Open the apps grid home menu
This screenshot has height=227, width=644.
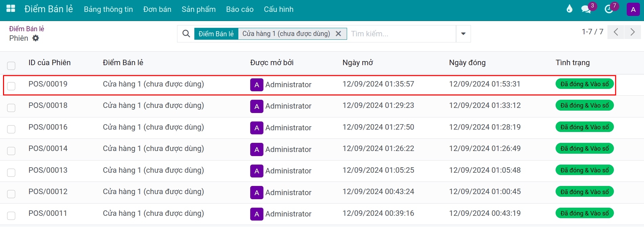tap(11, 9)
